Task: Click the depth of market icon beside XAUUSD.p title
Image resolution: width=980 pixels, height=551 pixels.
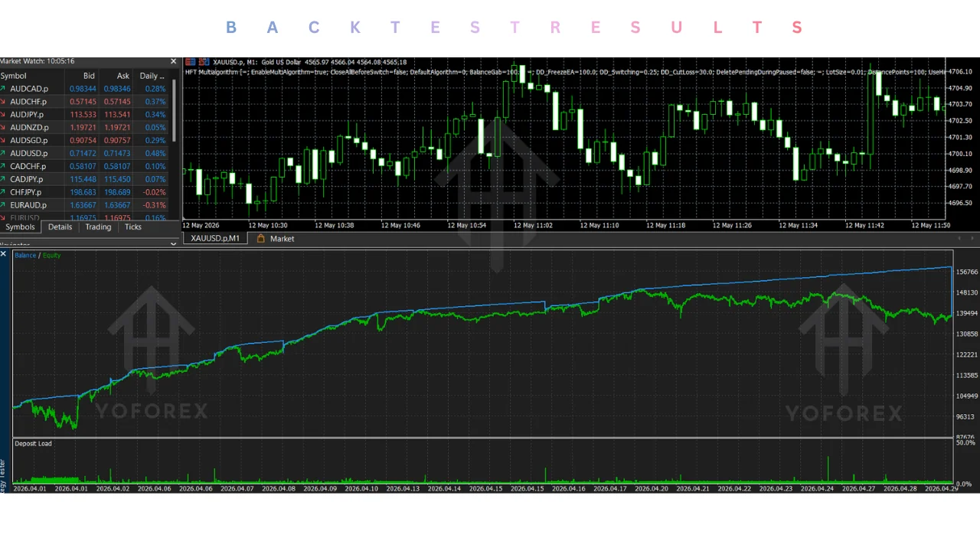Action: pyautogui.click(x=204, y=62)
